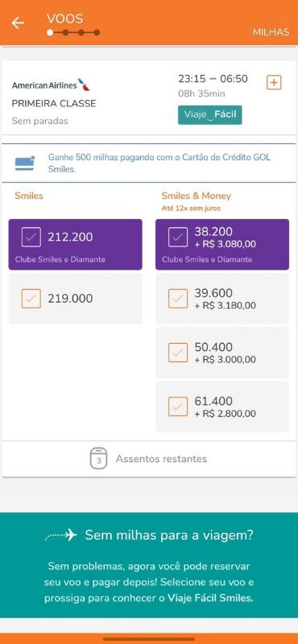Go back with the arrow icon

[18, 23]
